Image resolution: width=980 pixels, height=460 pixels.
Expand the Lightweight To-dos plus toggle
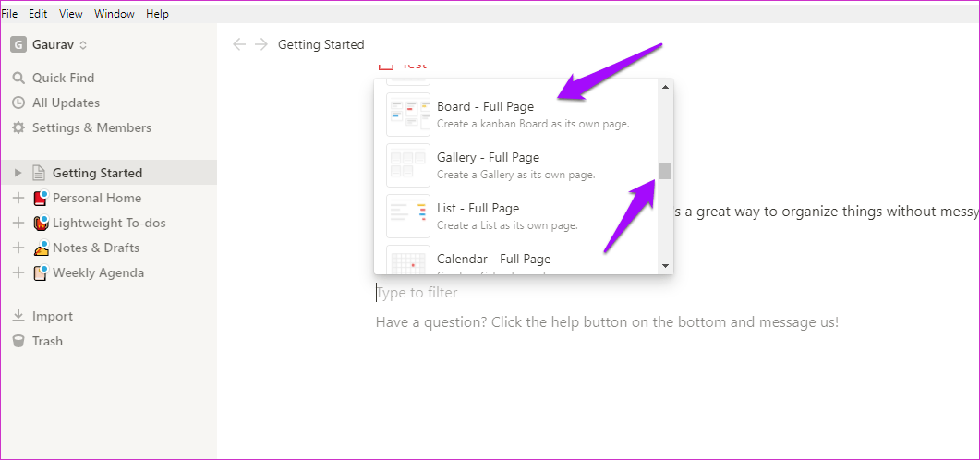point(18,224)
